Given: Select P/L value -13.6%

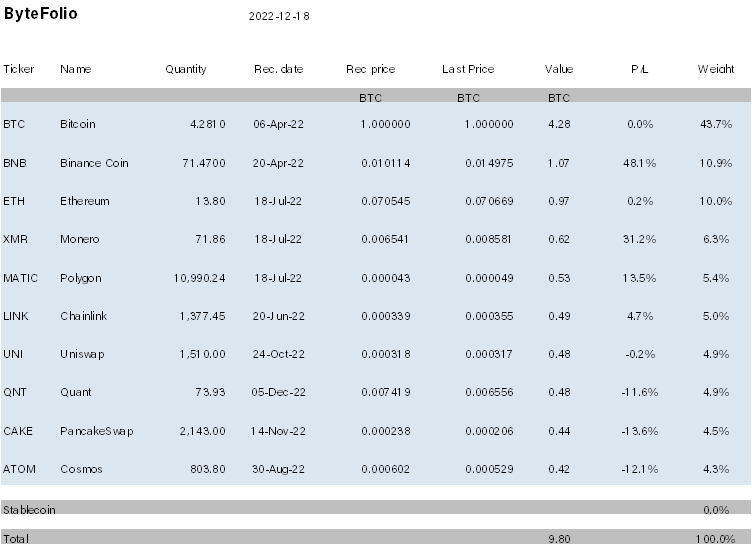Looking at the screenshot, I should pyautogui.click(x=640, y=431).
